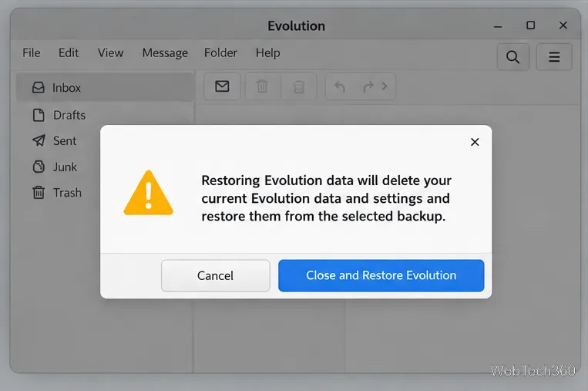
Task: Click the reply arrow toolbar icon
Action: point(340,86)
